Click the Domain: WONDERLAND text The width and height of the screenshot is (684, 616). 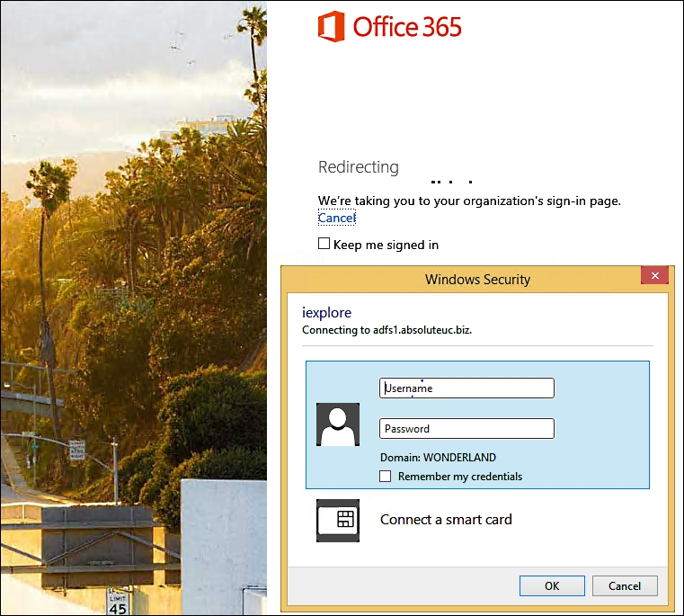(x=438, y=457)
